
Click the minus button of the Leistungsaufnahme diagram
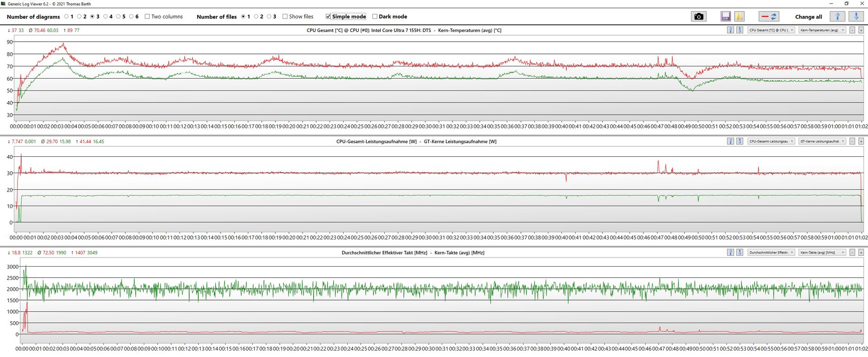click(x=852, y=141)
